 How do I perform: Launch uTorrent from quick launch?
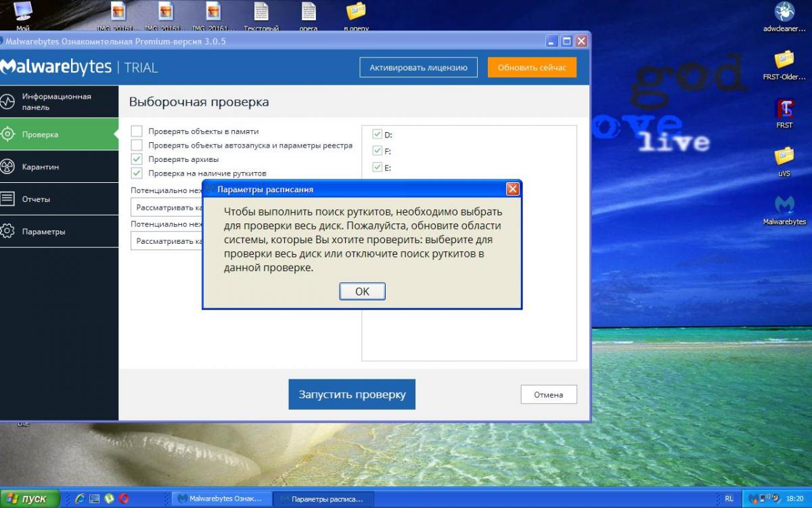(x=109, y=499)
